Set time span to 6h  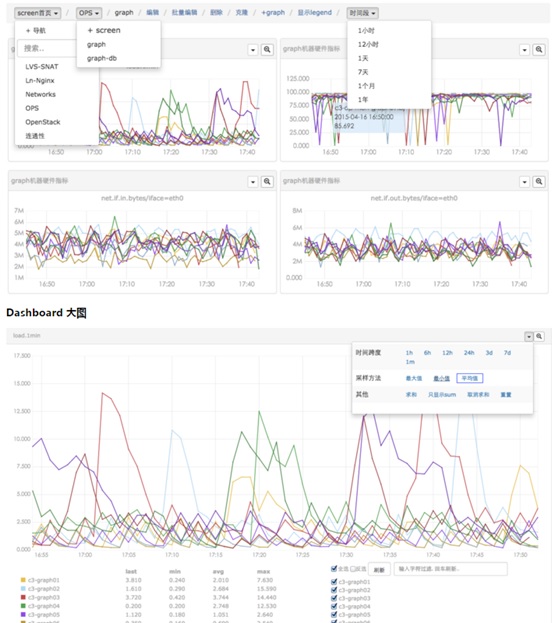coord(427,353)
